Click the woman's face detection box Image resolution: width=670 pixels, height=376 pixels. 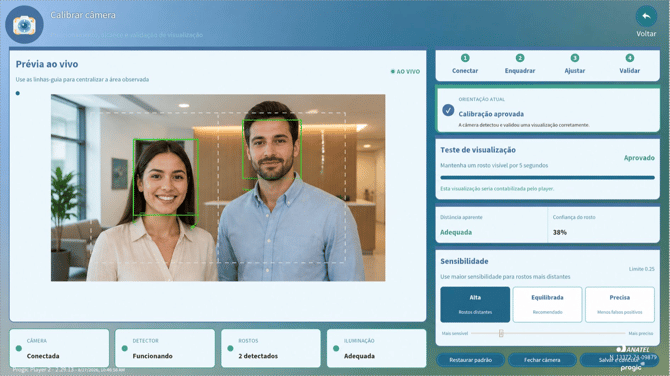[166, 177]
